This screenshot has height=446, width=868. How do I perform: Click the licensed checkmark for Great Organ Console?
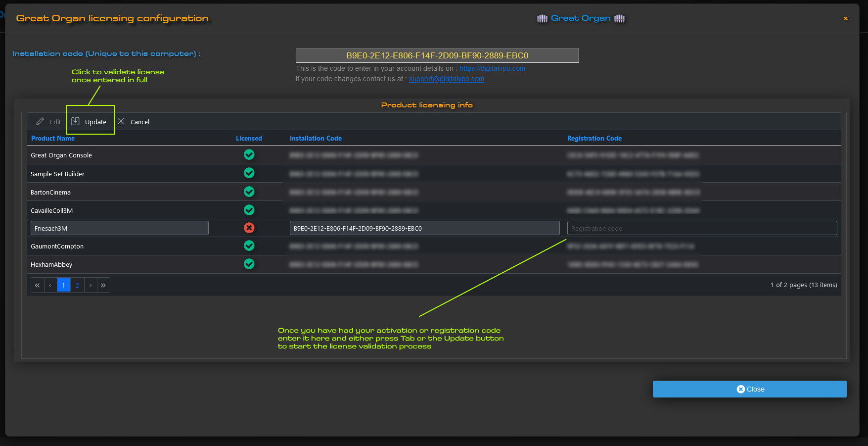click(249, 155)
